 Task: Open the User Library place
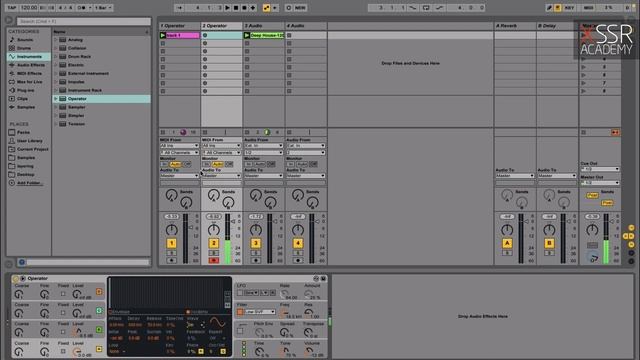[29, 141]
